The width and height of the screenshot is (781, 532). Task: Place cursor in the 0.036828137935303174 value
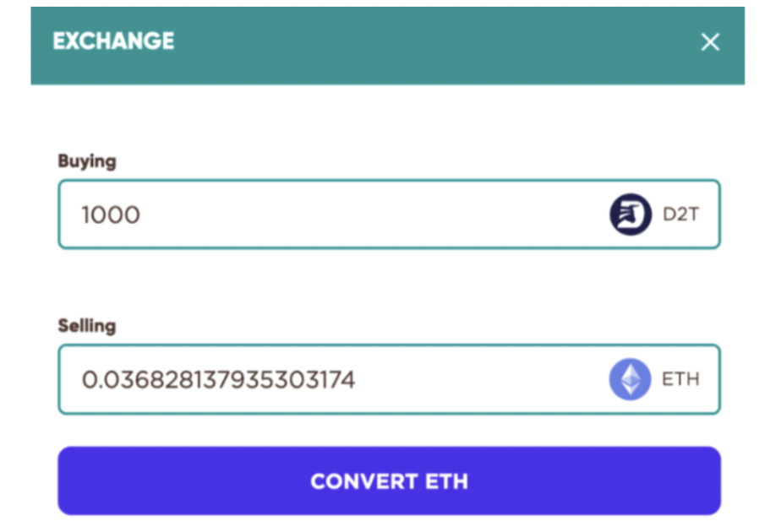(218, 380)
